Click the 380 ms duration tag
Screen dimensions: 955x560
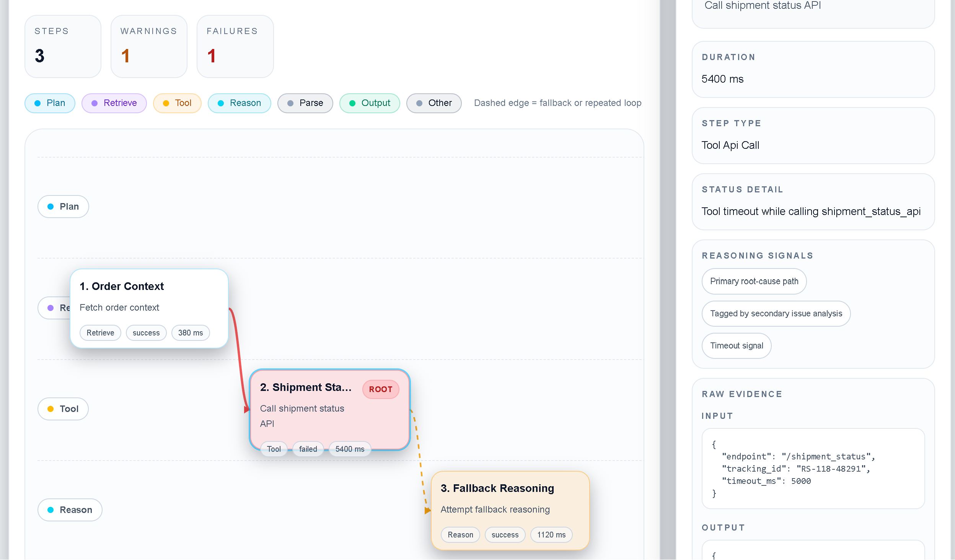(191, 333)
